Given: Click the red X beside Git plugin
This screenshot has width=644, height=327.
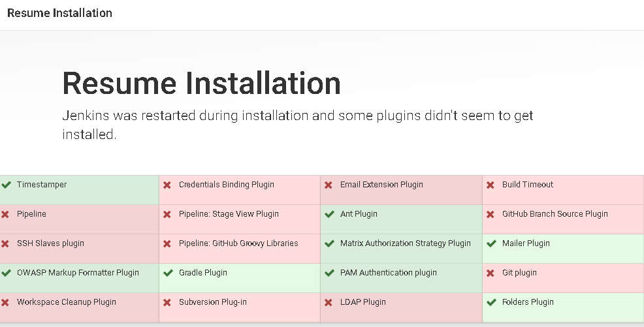Looking at the screenshot, I should (491, 273).
